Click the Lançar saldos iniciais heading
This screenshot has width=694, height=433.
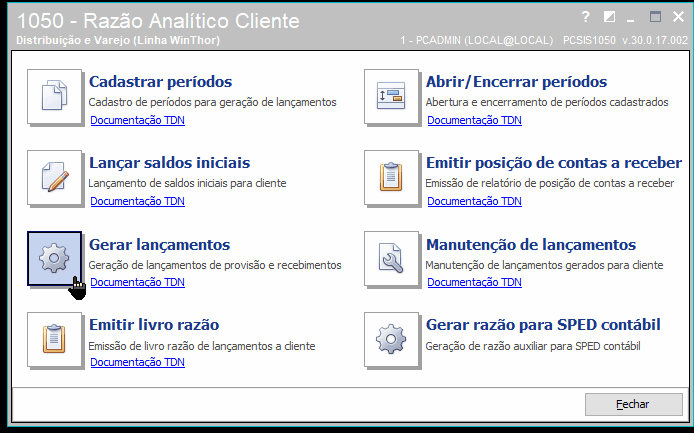[x=170, y=163]
